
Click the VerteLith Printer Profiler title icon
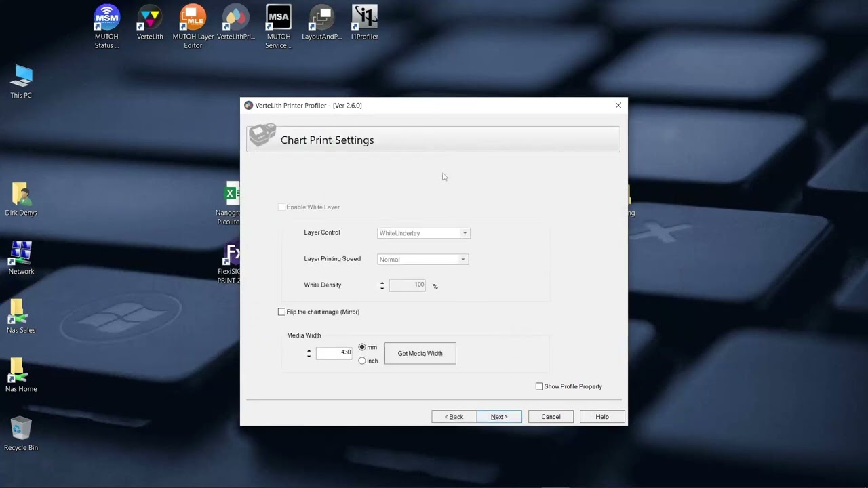[248, 106]
